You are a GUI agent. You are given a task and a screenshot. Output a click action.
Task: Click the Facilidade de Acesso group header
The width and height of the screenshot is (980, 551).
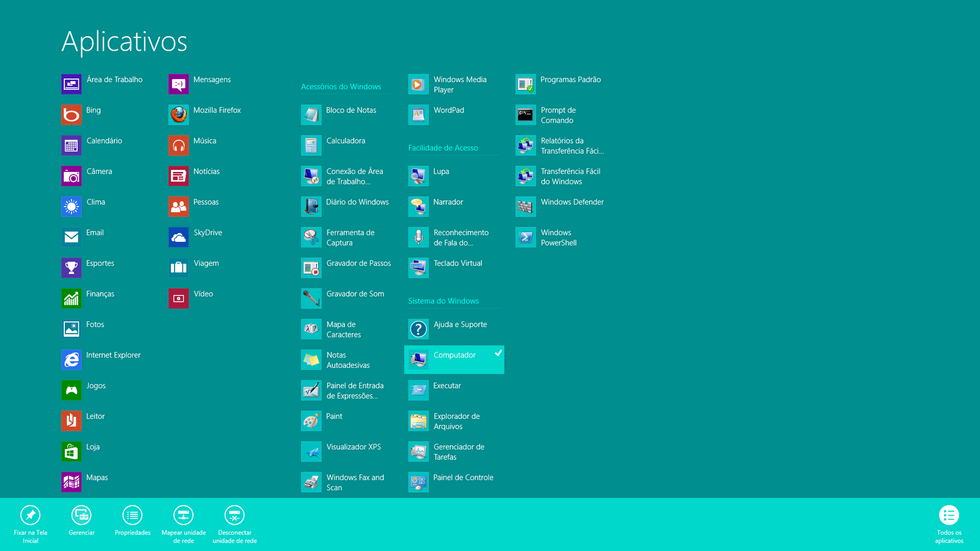click(x=443, y=148)
